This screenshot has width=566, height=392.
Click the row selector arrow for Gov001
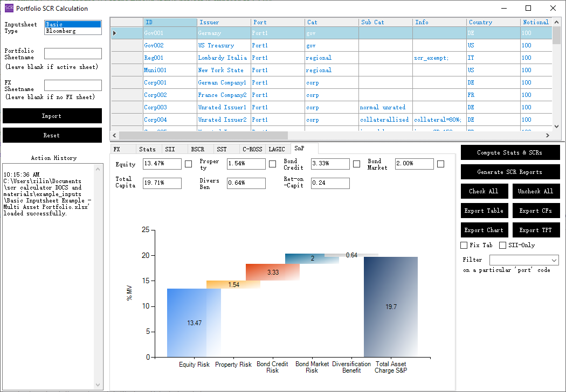114,33
